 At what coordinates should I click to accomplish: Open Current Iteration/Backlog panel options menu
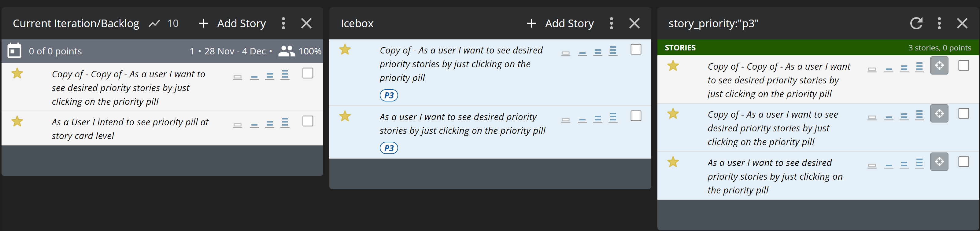(x=283, y=24)
